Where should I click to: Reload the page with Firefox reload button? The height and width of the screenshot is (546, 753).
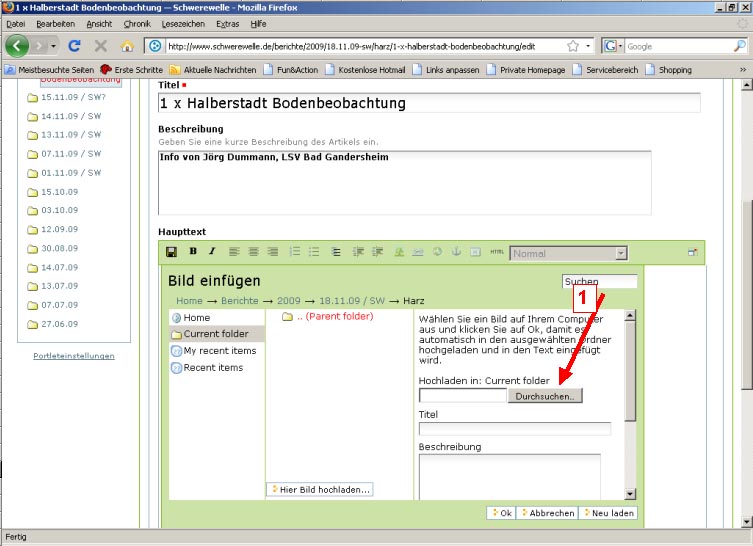pyautogui.click(x=74, y=46)
